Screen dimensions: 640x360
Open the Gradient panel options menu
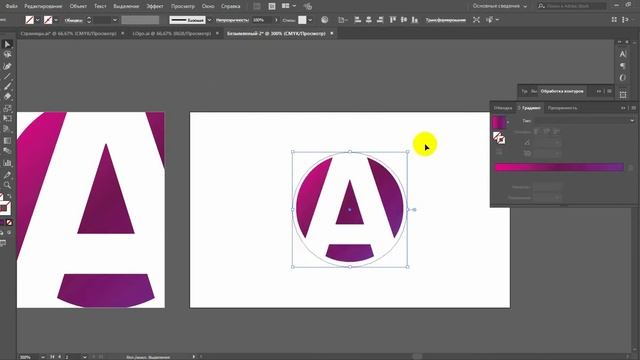[x=633, y=108]
